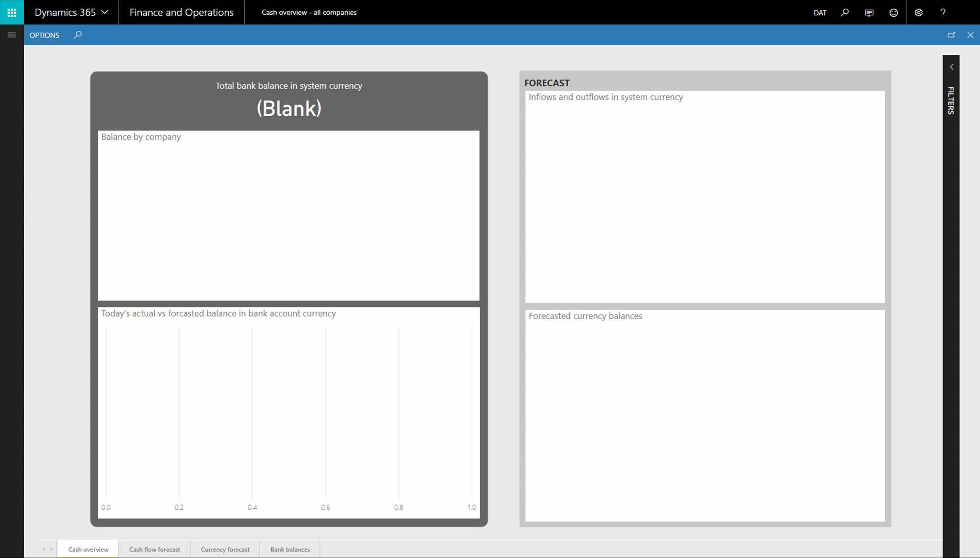
Task: Open the feedback smiley icon
Action: coord(893,12)
